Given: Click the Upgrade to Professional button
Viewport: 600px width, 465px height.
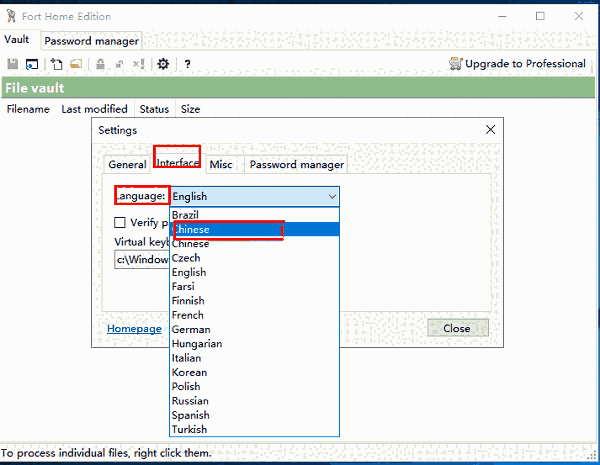Looking at the screenshot, I should [x=518, y=64].
